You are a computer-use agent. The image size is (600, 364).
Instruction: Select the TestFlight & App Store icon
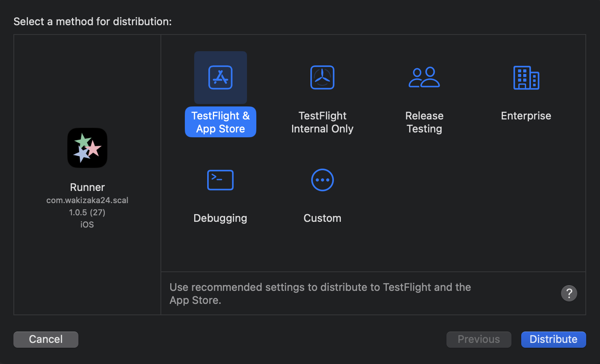(x=220, y=77)
